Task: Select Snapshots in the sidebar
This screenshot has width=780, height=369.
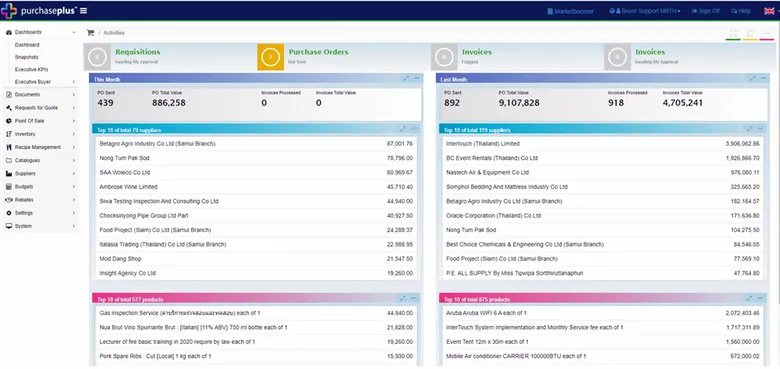Action: [26, 57]
